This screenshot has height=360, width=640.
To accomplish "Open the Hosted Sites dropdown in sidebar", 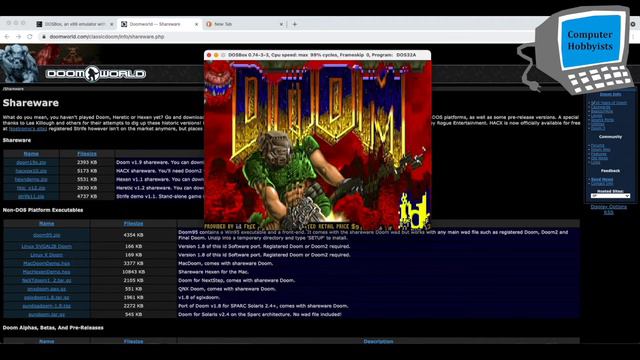I will tap(610, 196).
